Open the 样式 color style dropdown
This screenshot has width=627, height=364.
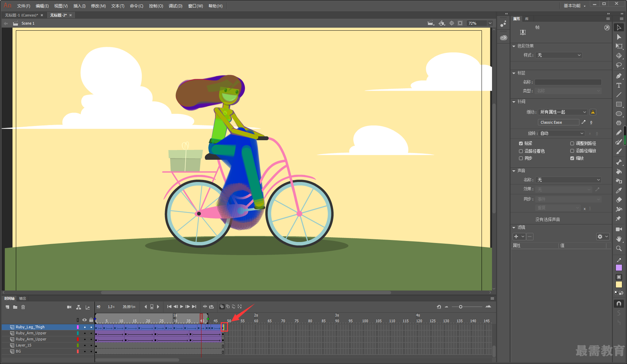[x=559, y=55]
